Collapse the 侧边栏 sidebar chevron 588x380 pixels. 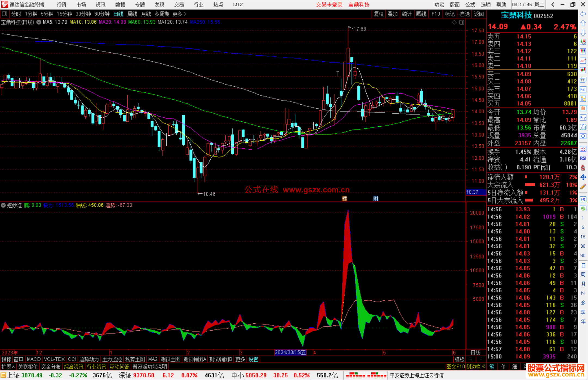pos(483,367)
